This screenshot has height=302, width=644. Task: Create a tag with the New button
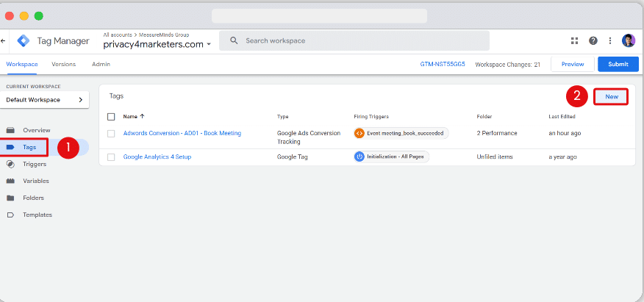(x=612, y=97)
